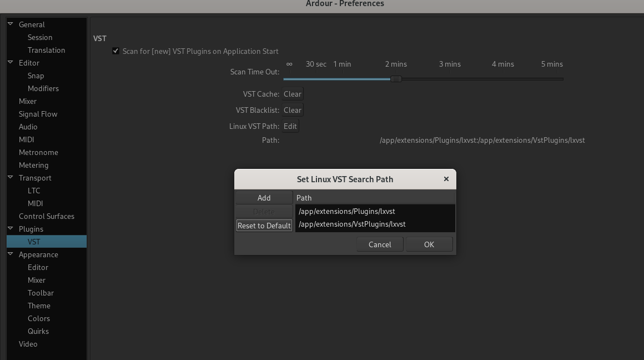
Task: Click the 2 mins timeout label
Action: point(396,64)
